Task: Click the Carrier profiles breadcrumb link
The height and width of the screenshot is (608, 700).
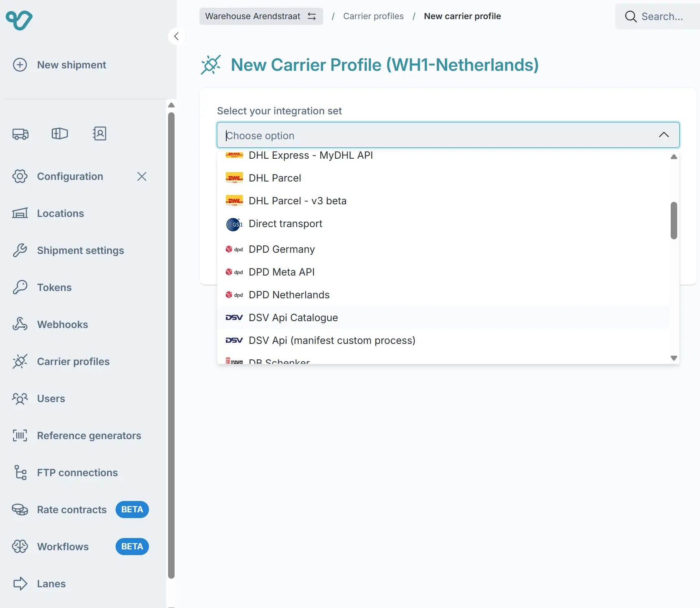Action: (x=373, y=16)
